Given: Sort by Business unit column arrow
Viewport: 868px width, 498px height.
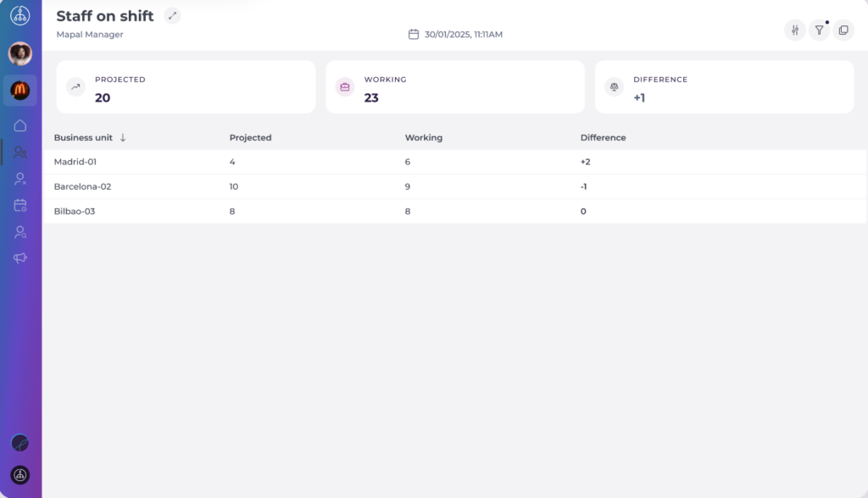Looking at the screenshot, I should pyautogui.click(x=123, y=137).
